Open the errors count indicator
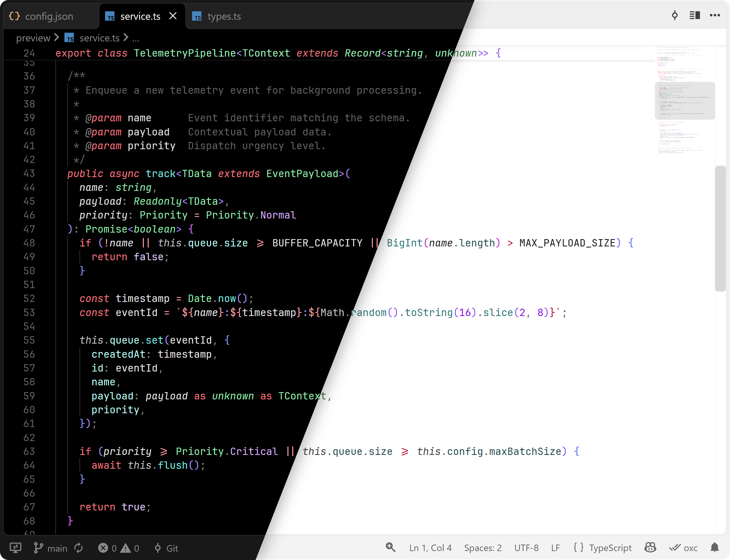Viewport: 730px width, 560px height. (x=107, y=548)
